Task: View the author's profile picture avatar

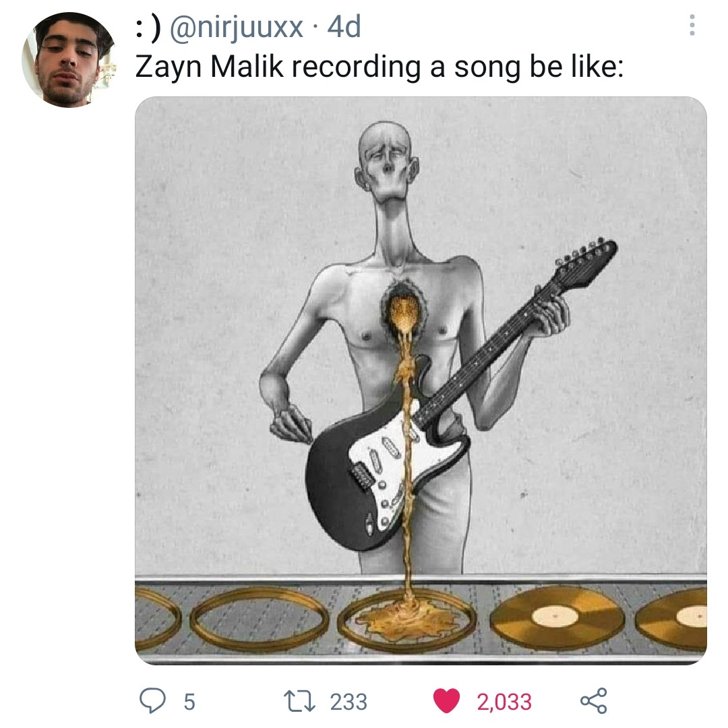Action: pos(69,60)
